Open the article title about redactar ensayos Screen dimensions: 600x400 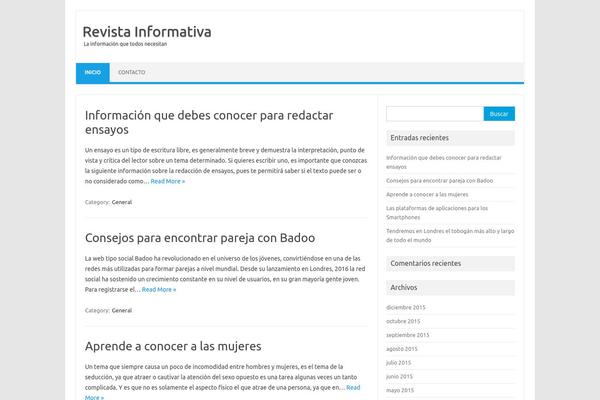[x=209, y=122]
